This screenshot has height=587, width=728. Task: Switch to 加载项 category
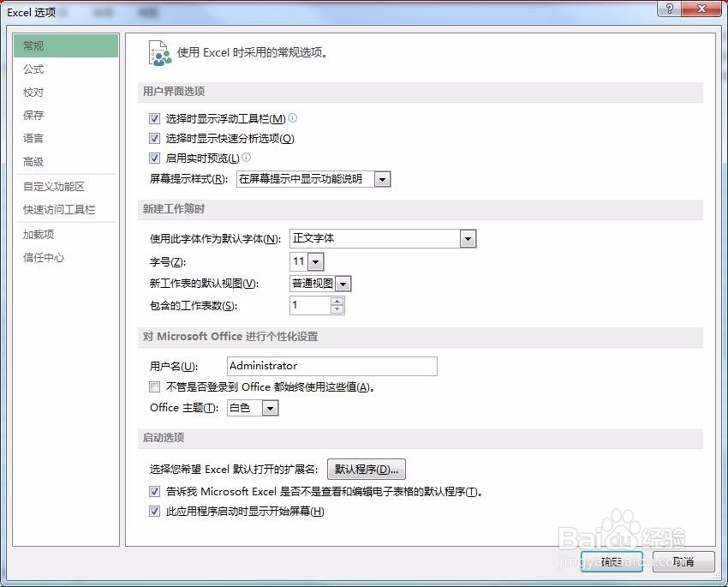[x=66, y=235]
